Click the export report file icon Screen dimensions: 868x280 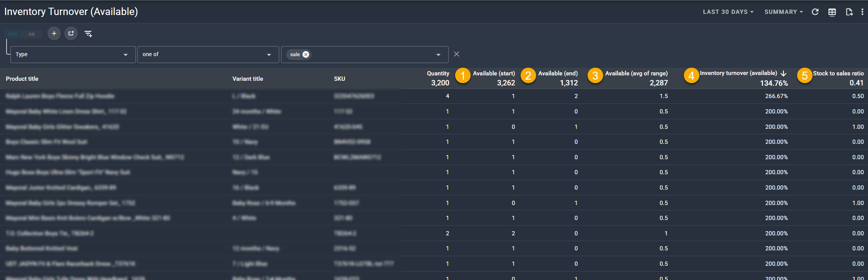click(x=849, y=12)
